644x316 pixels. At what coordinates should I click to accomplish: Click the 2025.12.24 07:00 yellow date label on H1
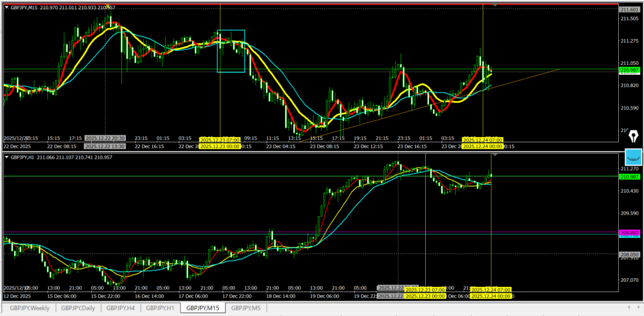[x=491, y=289]
